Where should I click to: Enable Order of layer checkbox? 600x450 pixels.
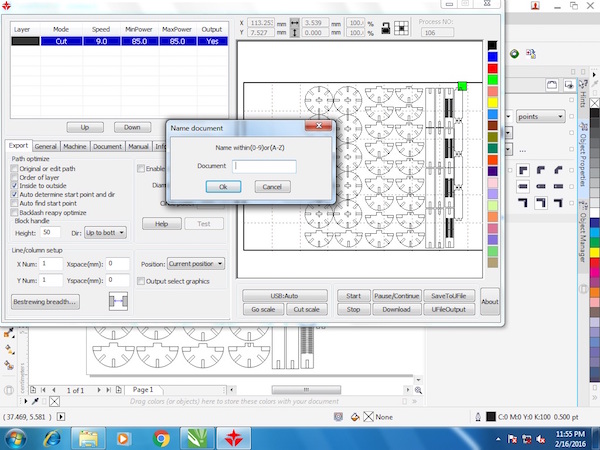[15, 177]
